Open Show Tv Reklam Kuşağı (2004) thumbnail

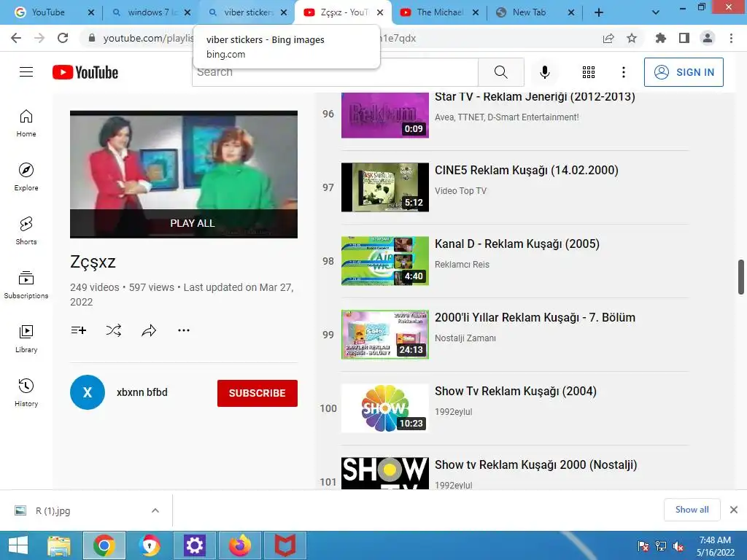point(385,408)
